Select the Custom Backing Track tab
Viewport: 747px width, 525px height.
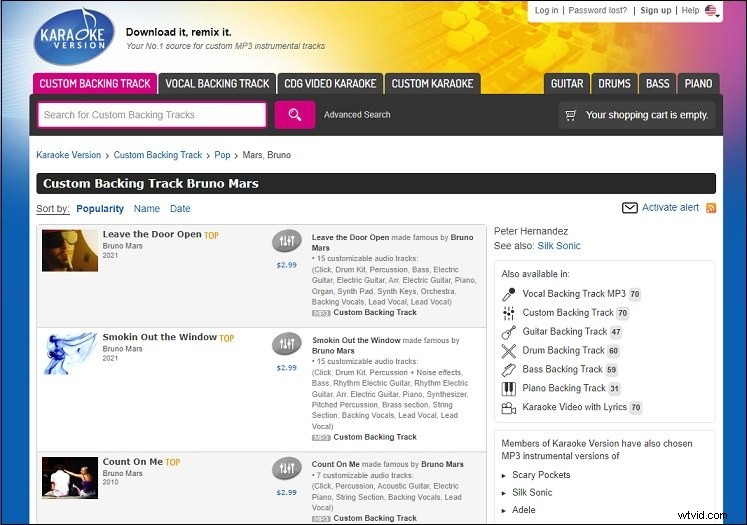point(95,84)
